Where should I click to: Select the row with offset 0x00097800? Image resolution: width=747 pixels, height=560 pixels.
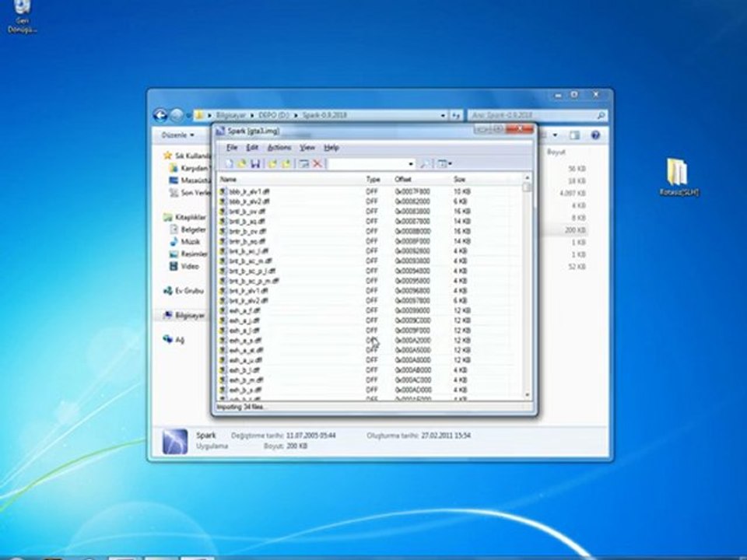coord(369,300)
